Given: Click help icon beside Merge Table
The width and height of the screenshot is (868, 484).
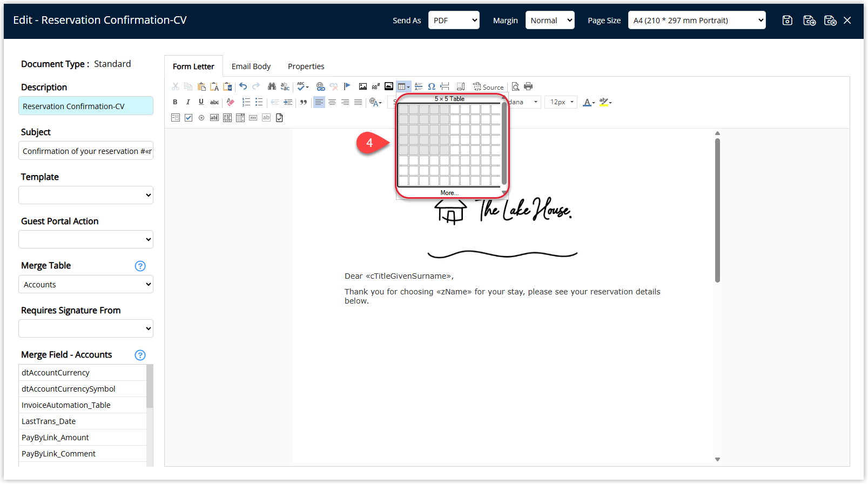Looking at the screenshot, I should click(x=140, y=266).
